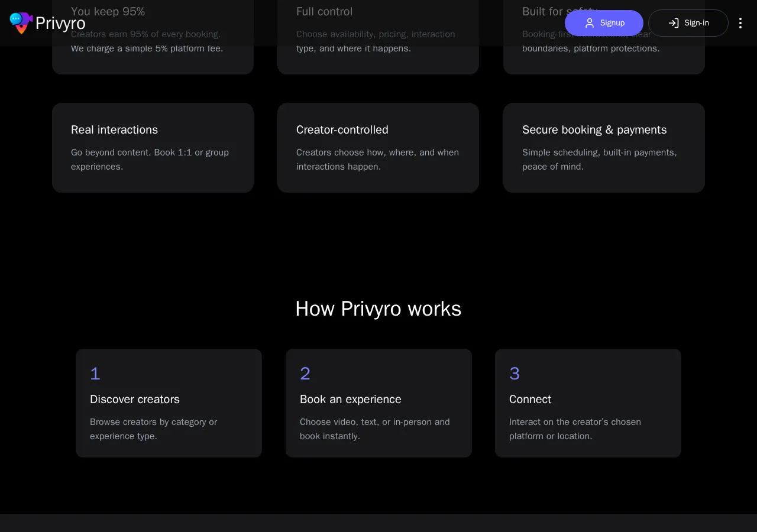The height and width of the screenshot is (532, 757).
Task: Click the You keep 95% card
Action: (x=153, y=35)
